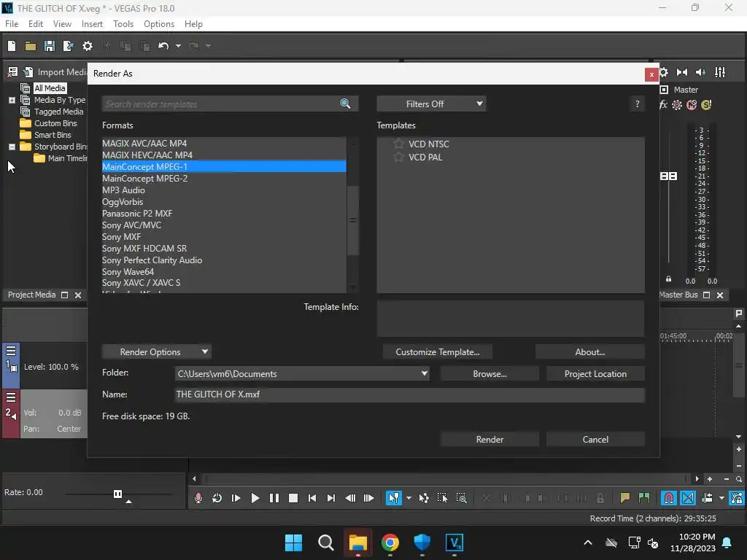747x560 pixels.
Task: Toggle Automatic Crossfades icon
Action: point(688,498)
